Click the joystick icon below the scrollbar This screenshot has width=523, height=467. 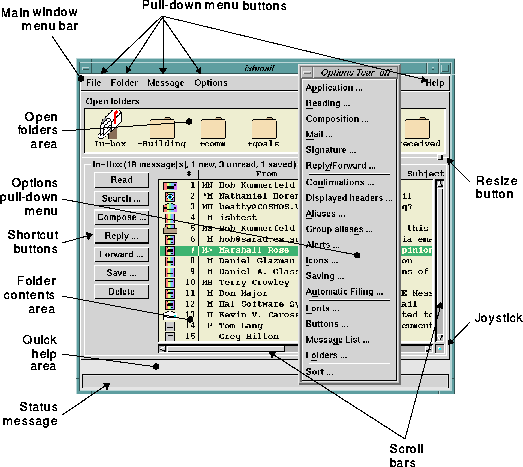pos(440,349)
